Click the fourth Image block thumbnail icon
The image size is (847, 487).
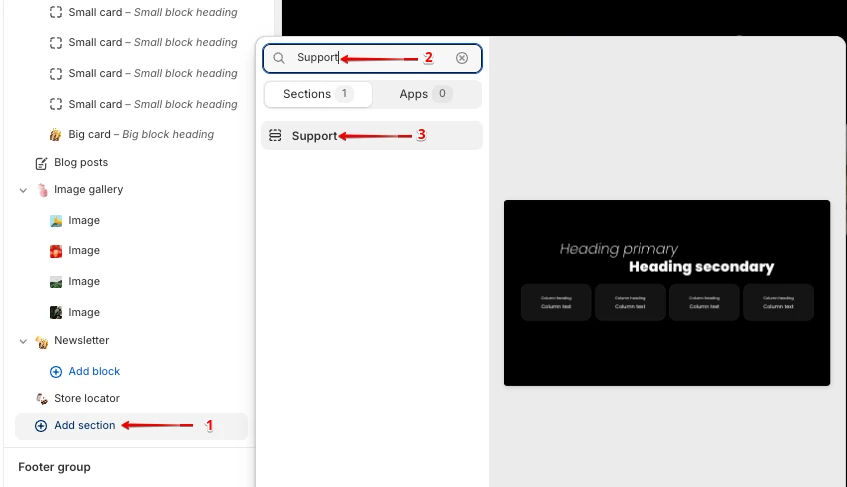56,312
